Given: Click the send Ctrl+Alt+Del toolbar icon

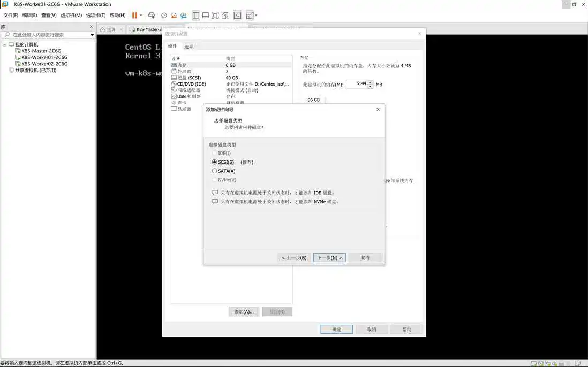Looking at the screenshot, I should 152,15.
